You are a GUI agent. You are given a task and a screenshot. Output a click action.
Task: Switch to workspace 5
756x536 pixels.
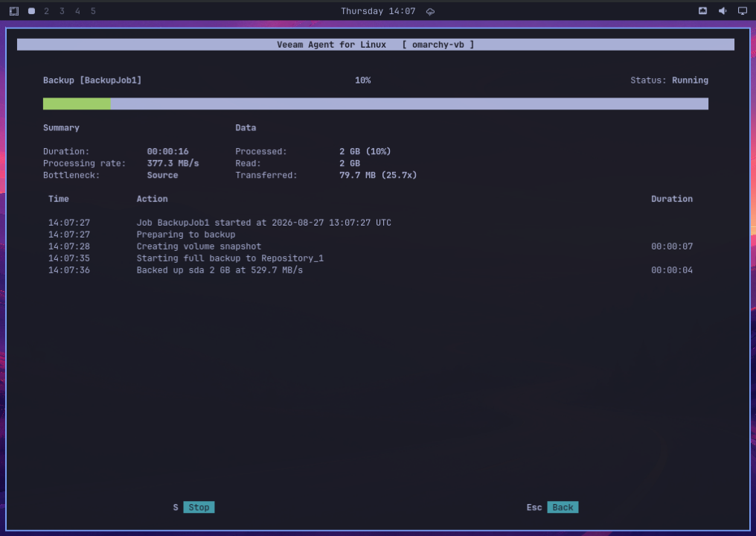(x=93, y=11)
